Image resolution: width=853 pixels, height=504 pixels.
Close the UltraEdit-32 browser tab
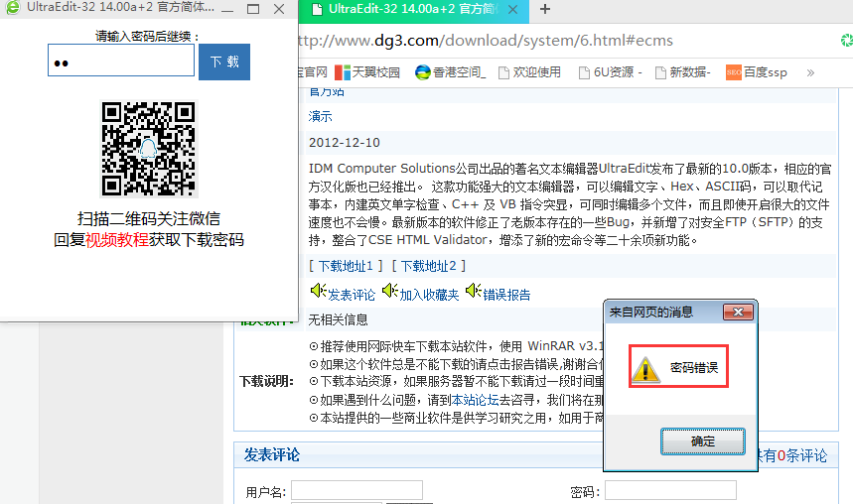(512, 9)
